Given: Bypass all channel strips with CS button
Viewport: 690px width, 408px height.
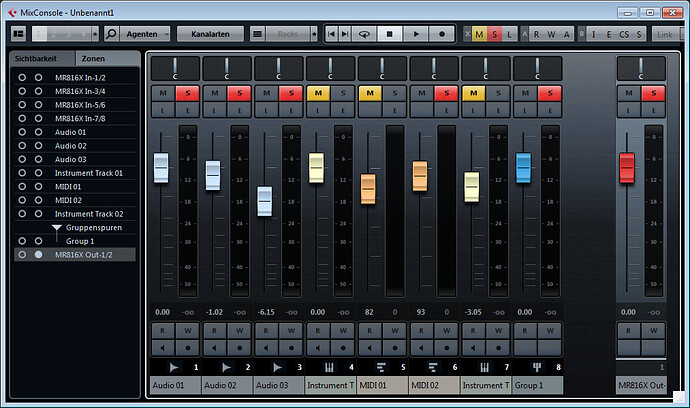Looking at the screenshot, I should tap(624, 34).
